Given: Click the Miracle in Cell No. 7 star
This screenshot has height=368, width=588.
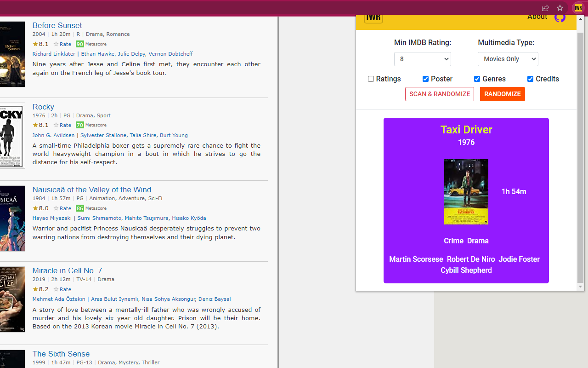Looking at the screenshot, I should click(35, 289).
